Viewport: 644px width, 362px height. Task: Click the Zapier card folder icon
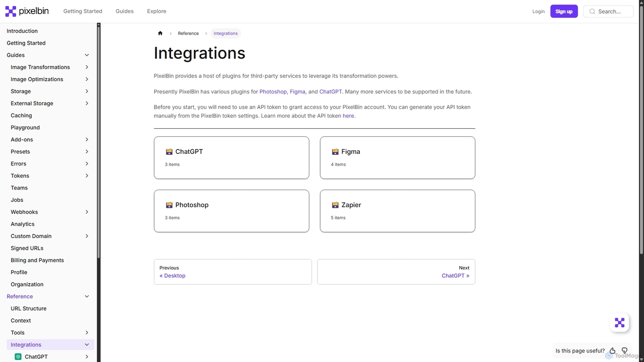tap(335, 205)
